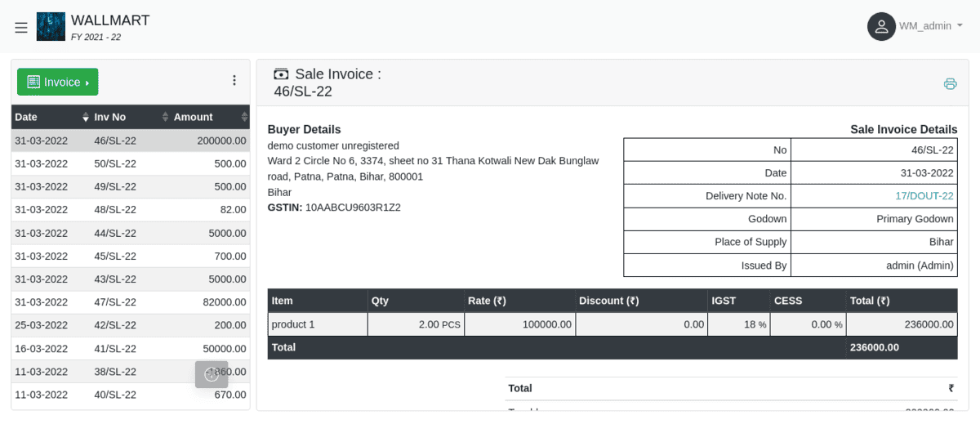
Task: Select invoice row 42/SL-22
Action: click(131, 325)
